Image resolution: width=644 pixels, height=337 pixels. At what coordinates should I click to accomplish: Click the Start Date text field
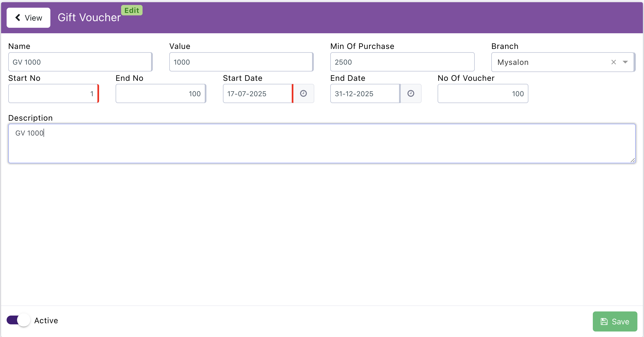tap(257, 94)
